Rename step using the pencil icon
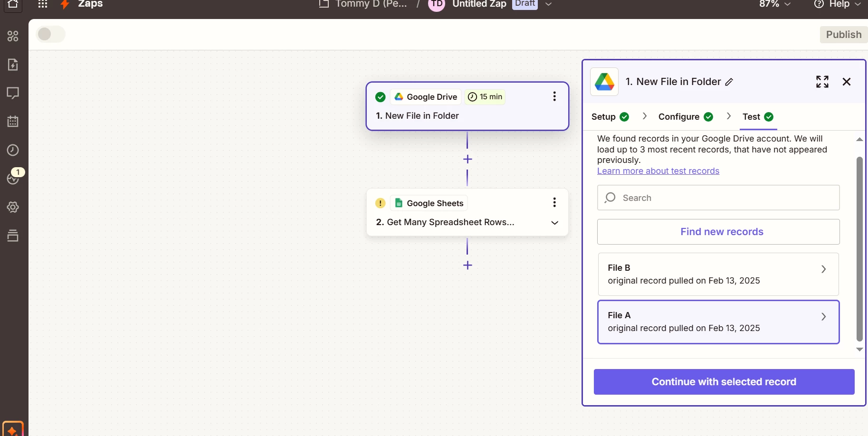The height and width of the screenshot is (436, 868). click(729, 82)
